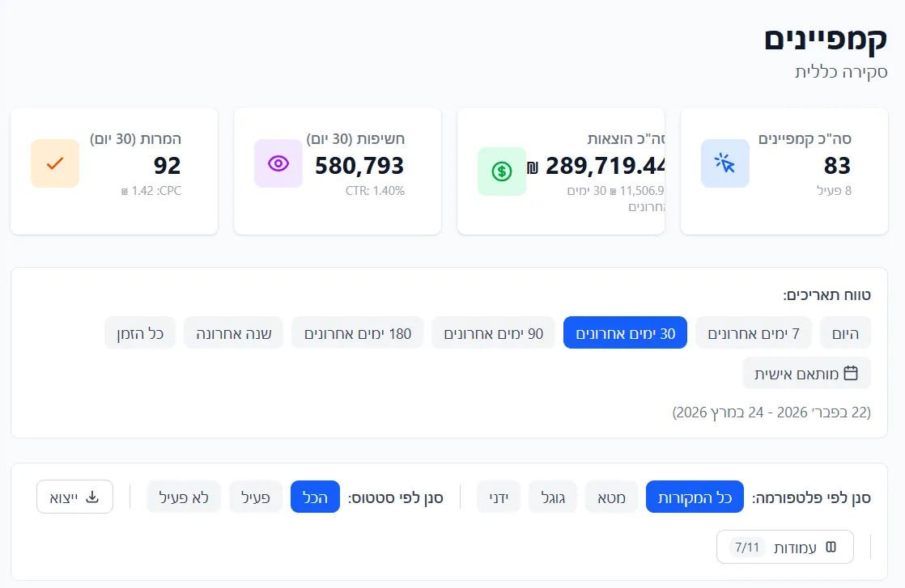
Task: Click the המרות (30 יום) card title
Action: point(136,139)
